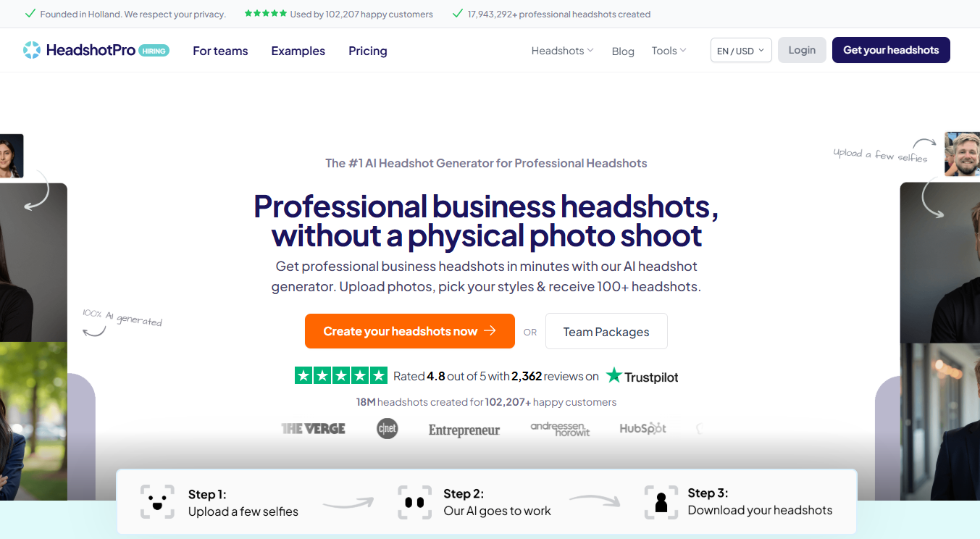Screen dimensions: 980x539
Task: Open the For teams page
Action: 220,51
